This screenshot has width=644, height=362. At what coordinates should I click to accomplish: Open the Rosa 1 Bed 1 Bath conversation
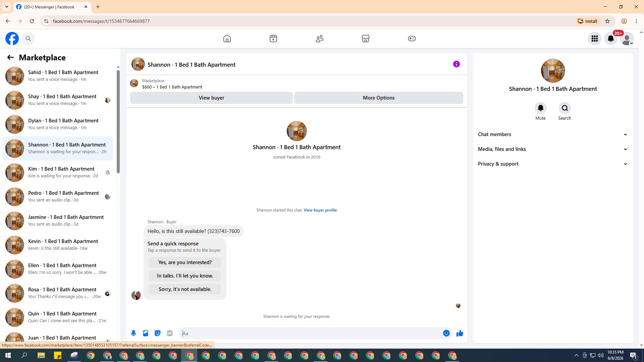coord(58,293)
